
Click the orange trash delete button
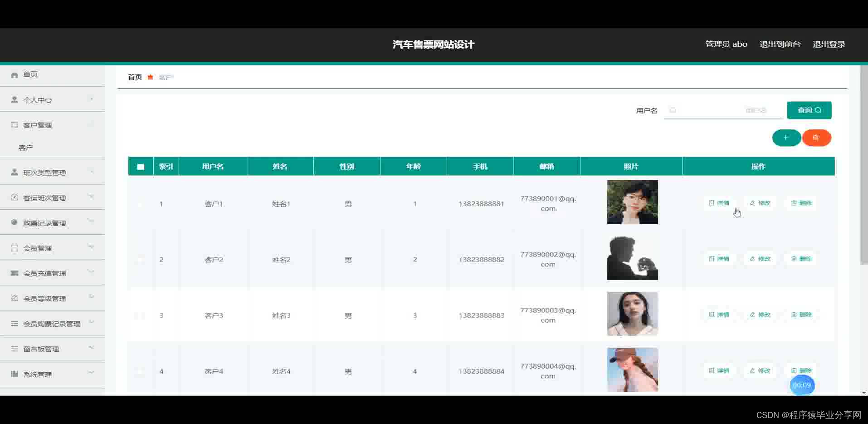pos(816,138)
